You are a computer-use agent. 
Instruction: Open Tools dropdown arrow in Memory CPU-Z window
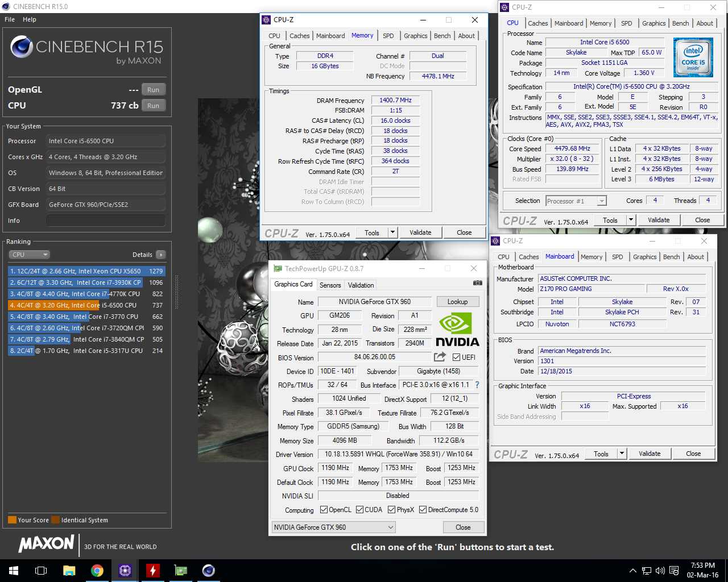click(x=392, y=232)
